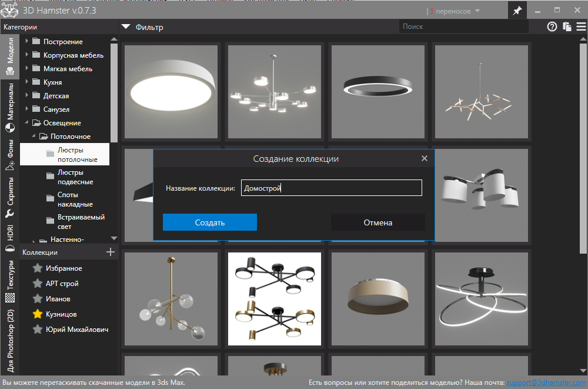This screenshot has height=389, width=588.
Task: Click the 3D Hamster logo icon
Action: tap(9, 10)
